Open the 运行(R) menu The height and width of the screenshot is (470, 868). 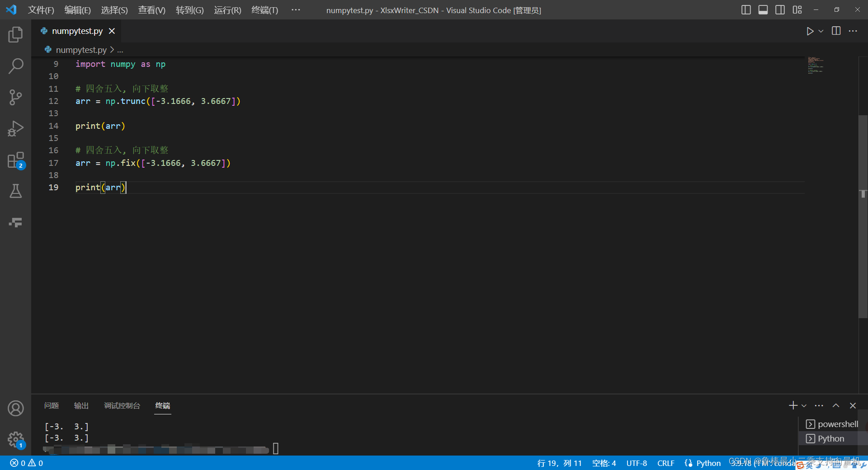click(227, 10)
